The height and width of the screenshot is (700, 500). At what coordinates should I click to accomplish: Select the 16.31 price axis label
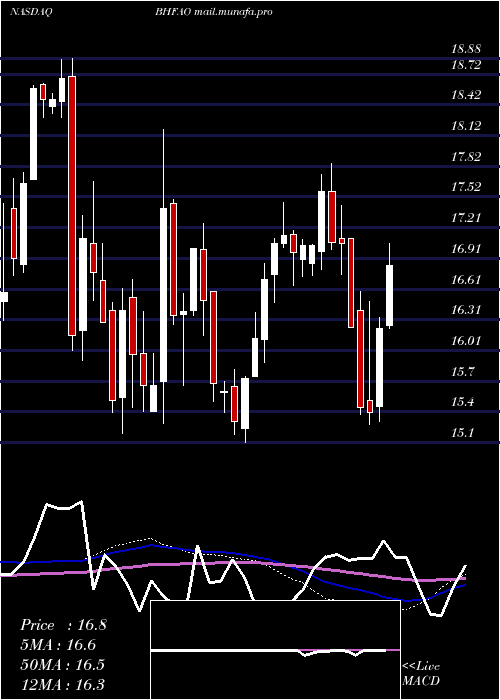(x=467, y=310)
